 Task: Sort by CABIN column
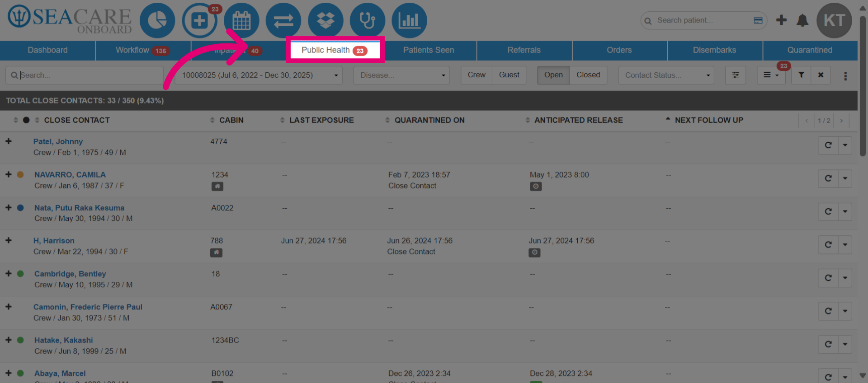[x=227, y=120]
